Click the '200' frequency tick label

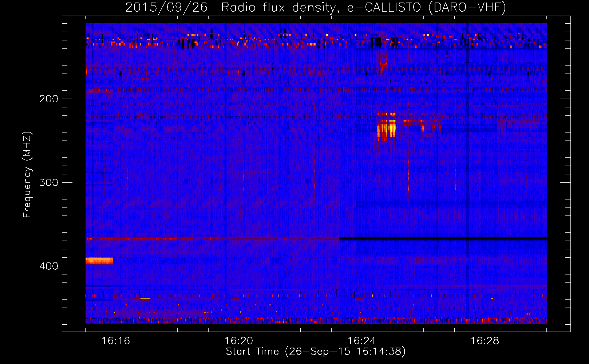tap(49, 99)
